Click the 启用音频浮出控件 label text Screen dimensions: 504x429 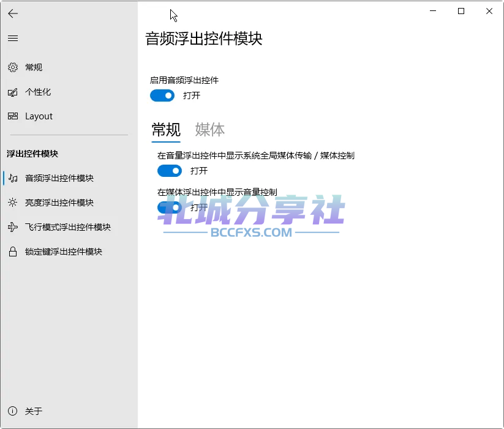[x=184, y=80]
